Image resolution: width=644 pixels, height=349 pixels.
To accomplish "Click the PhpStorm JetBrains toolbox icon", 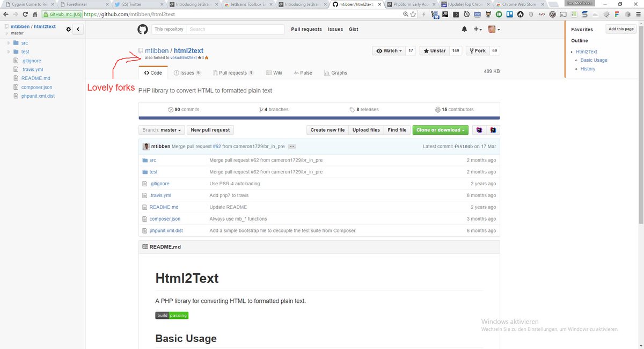I will coord(479,130).
